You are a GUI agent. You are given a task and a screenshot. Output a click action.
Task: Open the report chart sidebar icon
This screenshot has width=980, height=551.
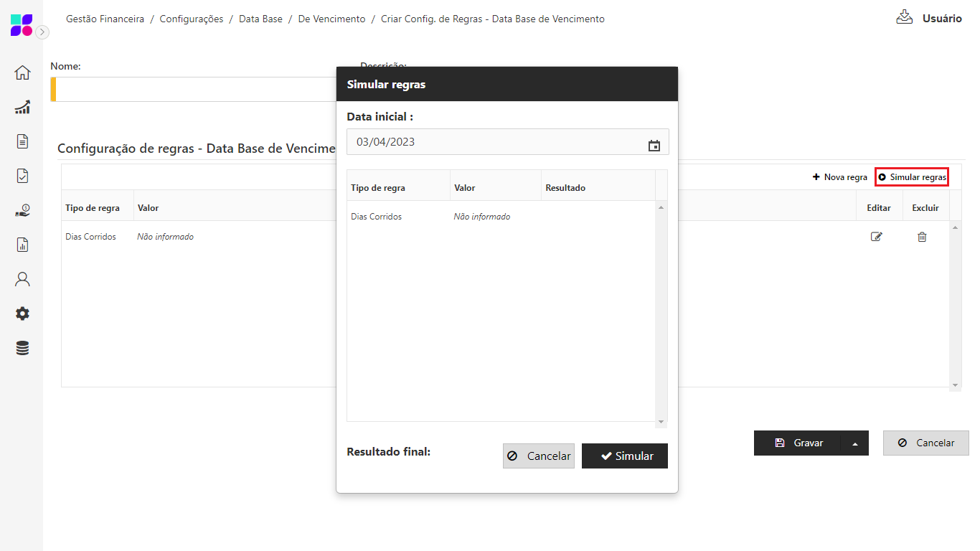pos(22,245)
